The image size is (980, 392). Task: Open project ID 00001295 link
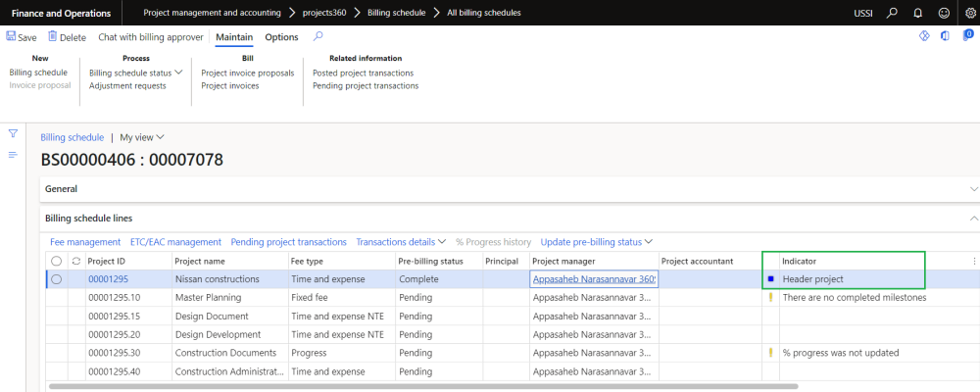[108, 279]
